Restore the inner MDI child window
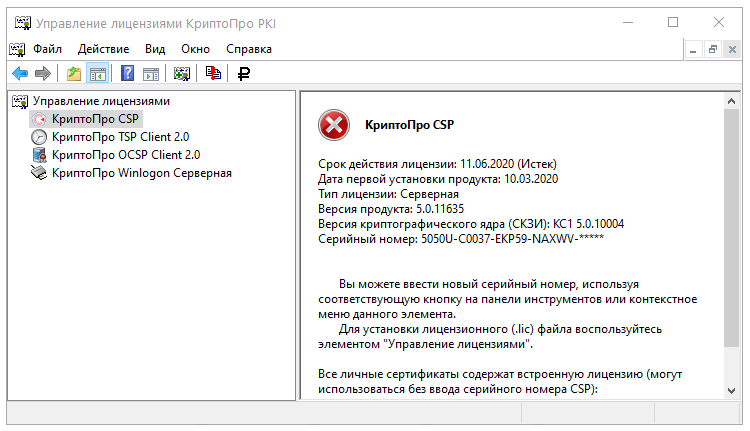This screenshot has height=431, width=750. 713,48
